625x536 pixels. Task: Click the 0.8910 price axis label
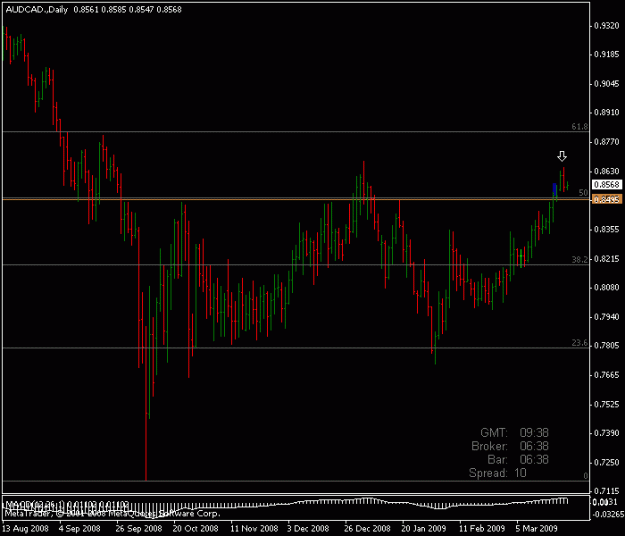[x=607, y=112]
